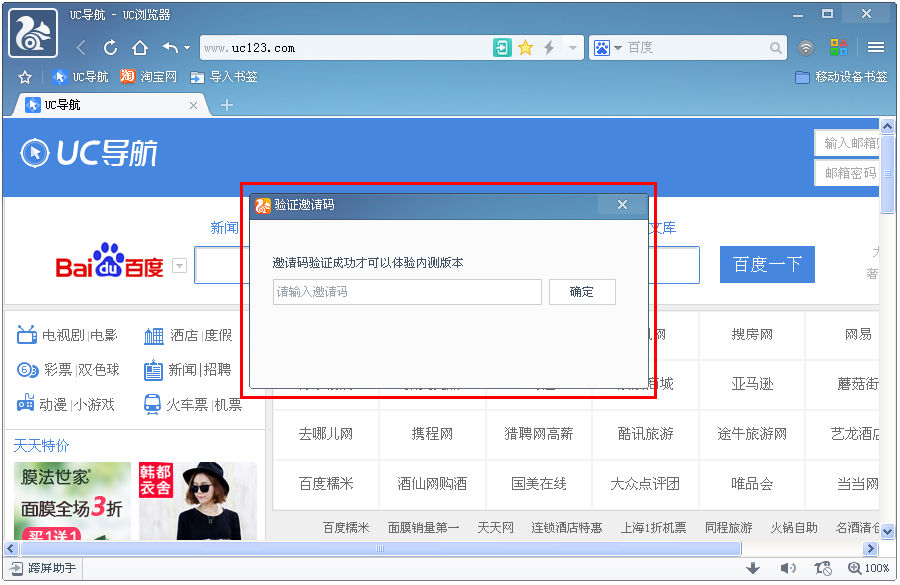Click the Baidu logo on the page
This screenshot has width=900, height=585.
pos(110,262)
